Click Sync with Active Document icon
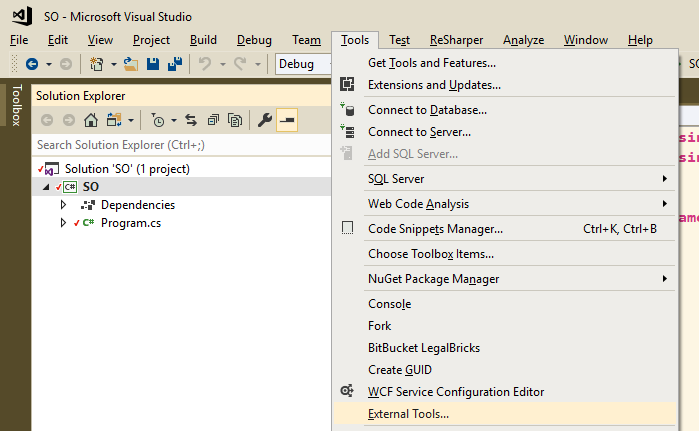 pos(191,120)
